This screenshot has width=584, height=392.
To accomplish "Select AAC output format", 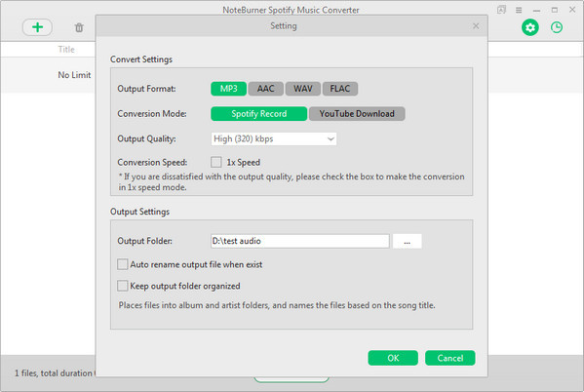I will tap(265, 89).
